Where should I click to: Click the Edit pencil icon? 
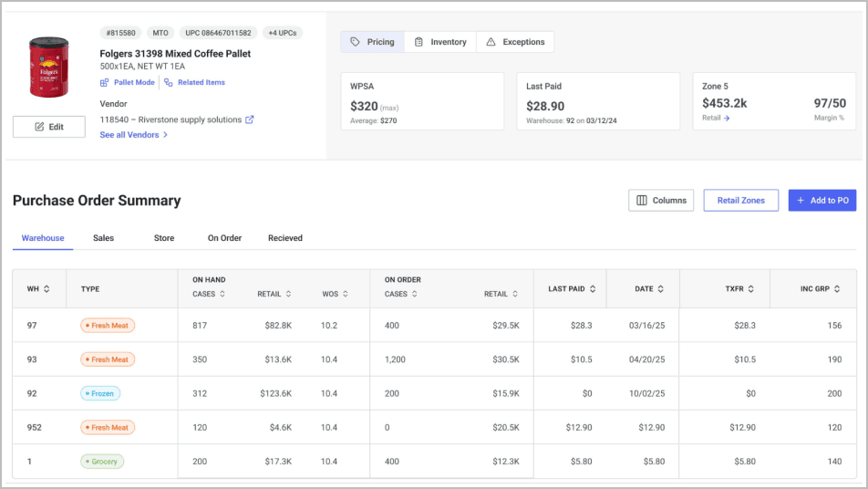(x=39, y=127)
